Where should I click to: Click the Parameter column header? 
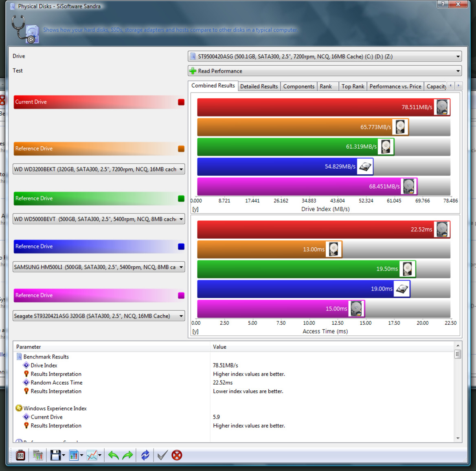[x=112, y=347]
